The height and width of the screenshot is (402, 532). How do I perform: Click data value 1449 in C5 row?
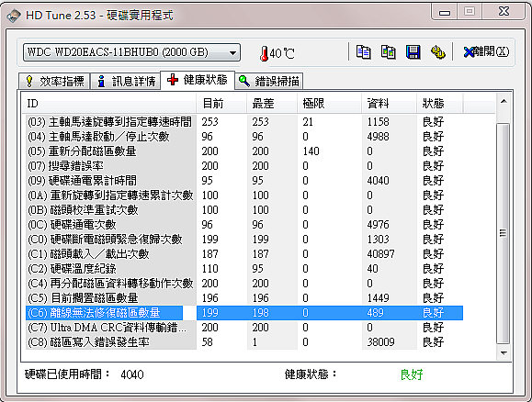[x=378, y=298]
